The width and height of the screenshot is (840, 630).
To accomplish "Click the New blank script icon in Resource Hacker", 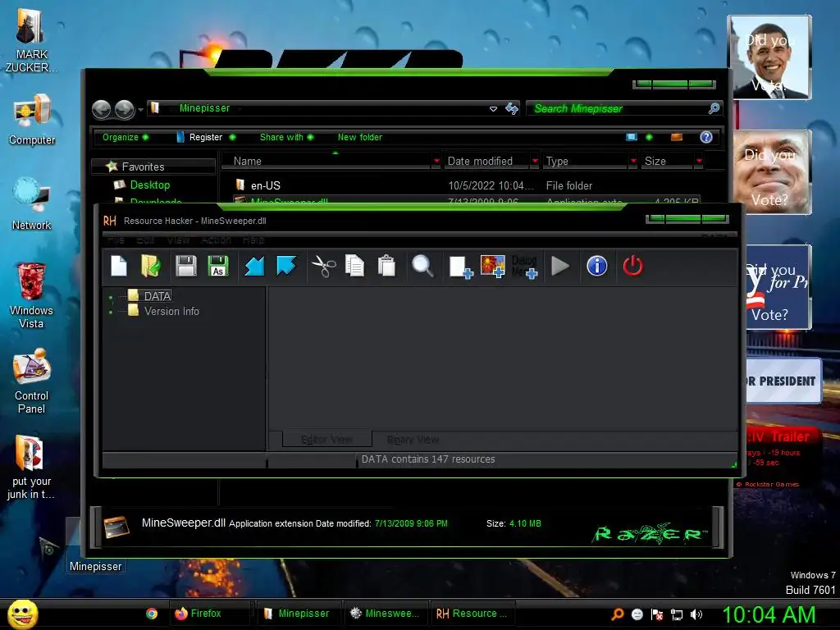I will [118, 267].
